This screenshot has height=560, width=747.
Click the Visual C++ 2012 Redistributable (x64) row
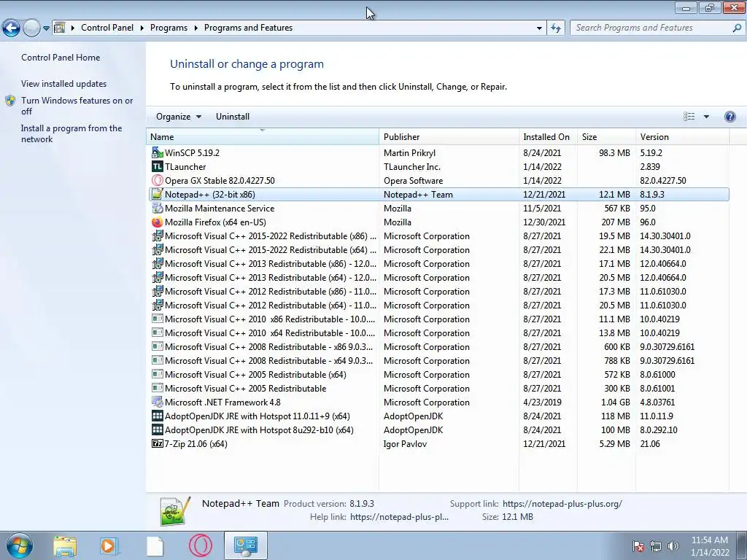point(438,306)
